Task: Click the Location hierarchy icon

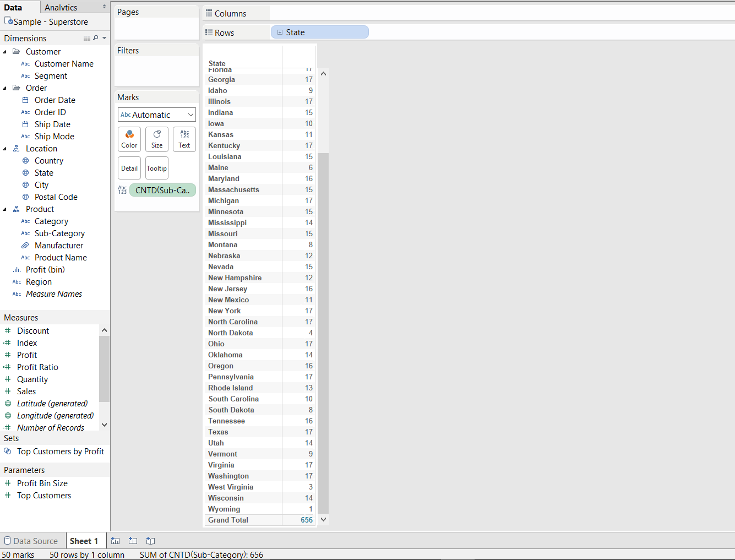Action: (x=17, y=148)
